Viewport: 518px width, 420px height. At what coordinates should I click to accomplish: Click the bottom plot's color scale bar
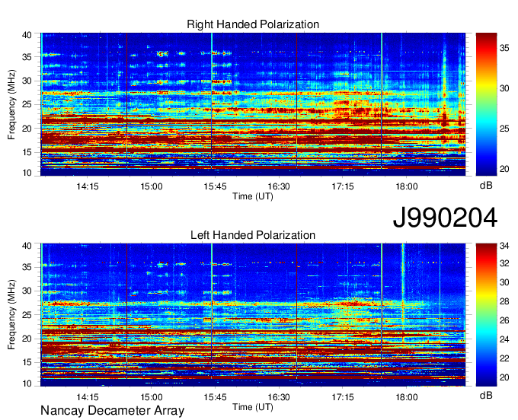click(486, 315)
